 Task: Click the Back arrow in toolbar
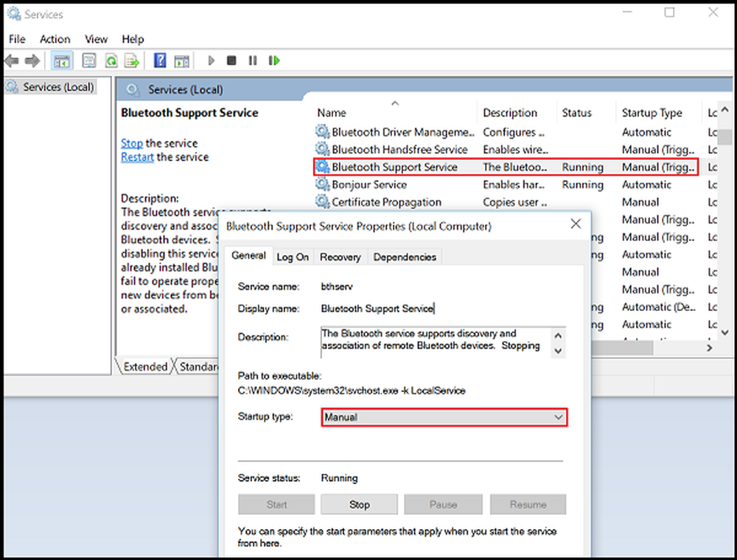[x=12, y=60]
